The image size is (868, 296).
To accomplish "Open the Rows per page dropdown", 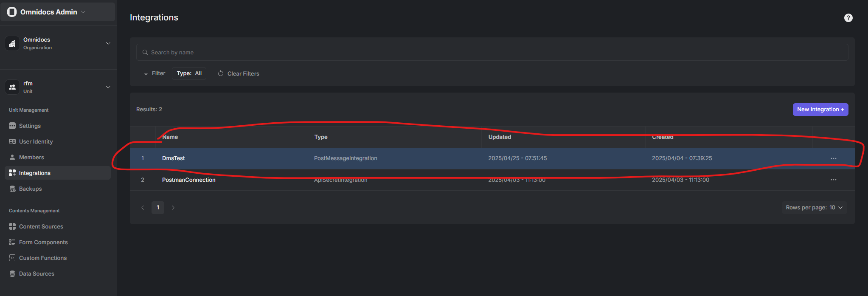I will click(814, 207).
